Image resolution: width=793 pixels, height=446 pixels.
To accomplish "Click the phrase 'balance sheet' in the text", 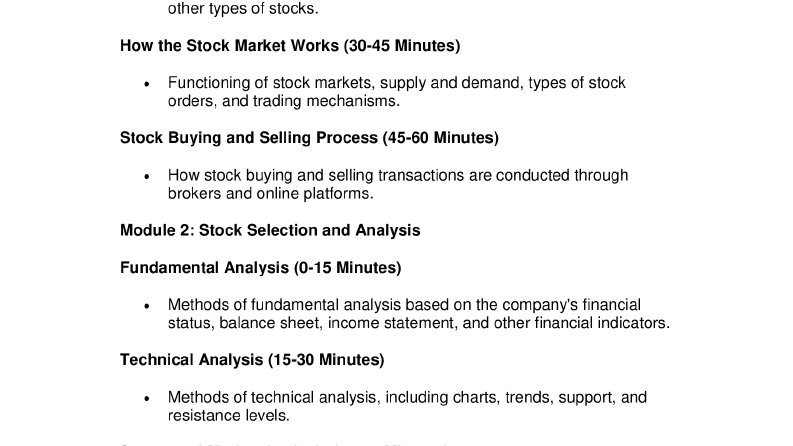I will click(x=269, y=323).
